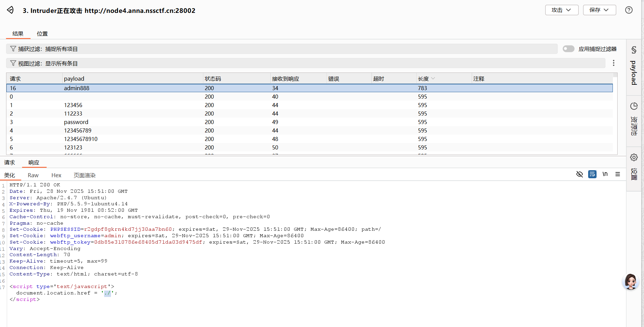The height and width of the screenshot is (327, 644).
Task: Select the row with payload password
Action: coord(76,122)
